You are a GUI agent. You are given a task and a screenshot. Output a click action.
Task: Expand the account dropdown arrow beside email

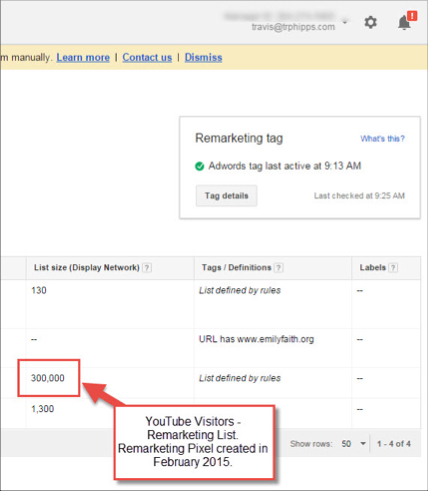(x=345, y=22)
